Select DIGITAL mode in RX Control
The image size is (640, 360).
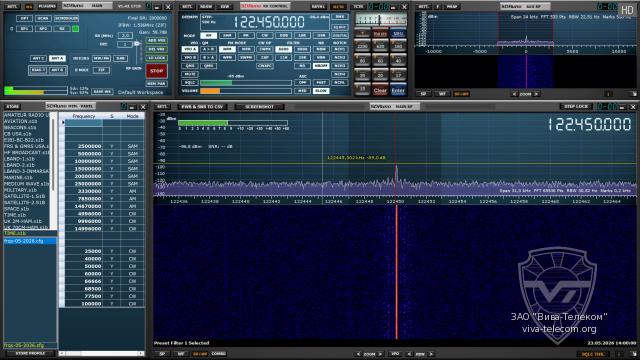(340, 36)
